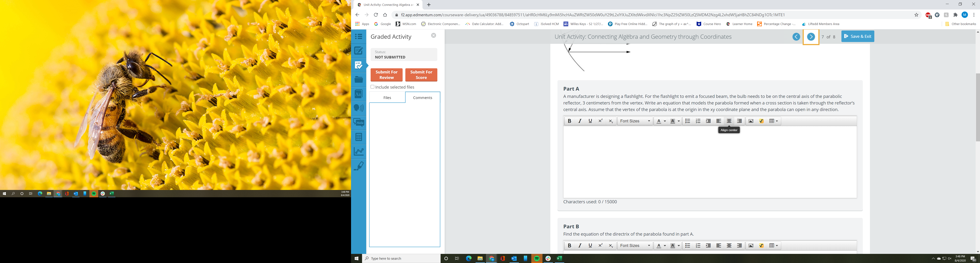Image resolution: width=980 pixels, height=263 pixels.
Task: Select the highlighter tool in sidebar
Action: 358,166
